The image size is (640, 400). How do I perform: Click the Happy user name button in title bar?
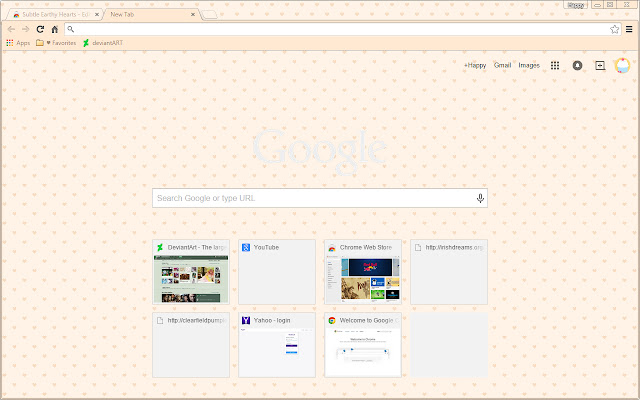(576, 5)
